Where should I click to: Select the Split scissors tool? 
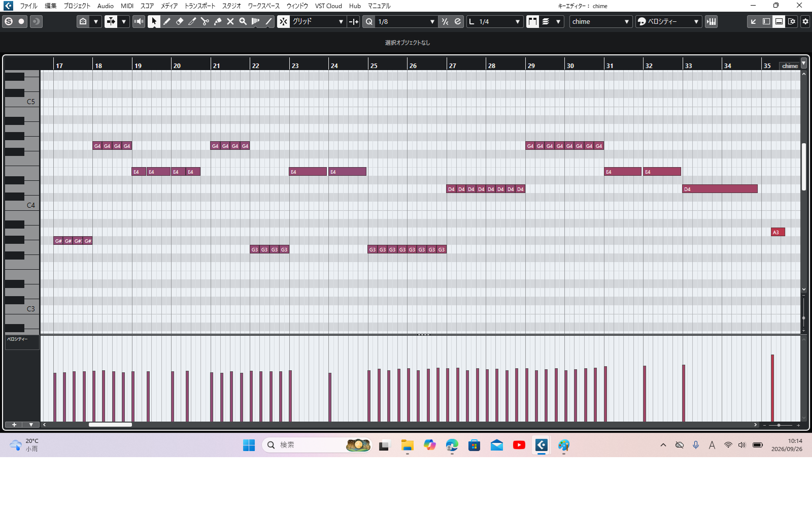click(205, 21)
